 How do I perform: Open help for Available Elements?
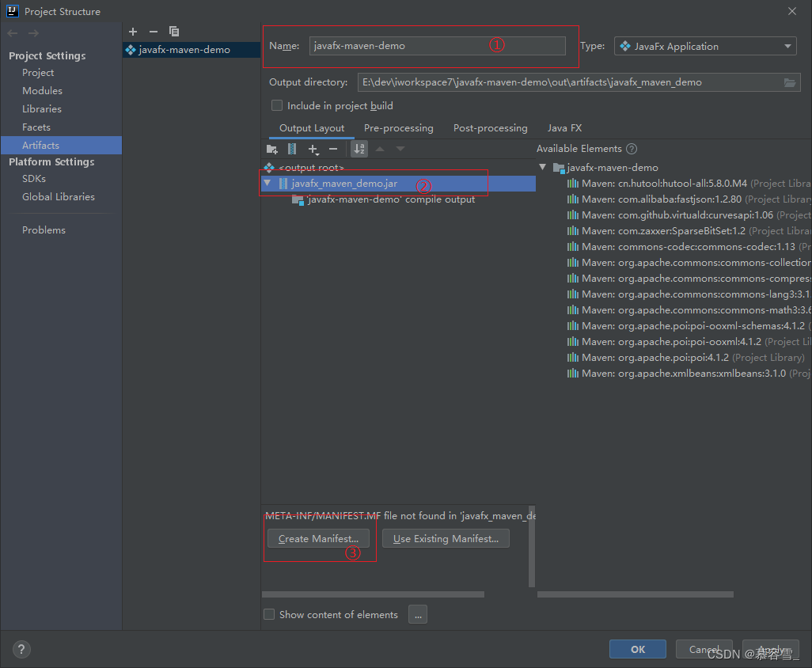pyautogui.click(x=632, y=149)
